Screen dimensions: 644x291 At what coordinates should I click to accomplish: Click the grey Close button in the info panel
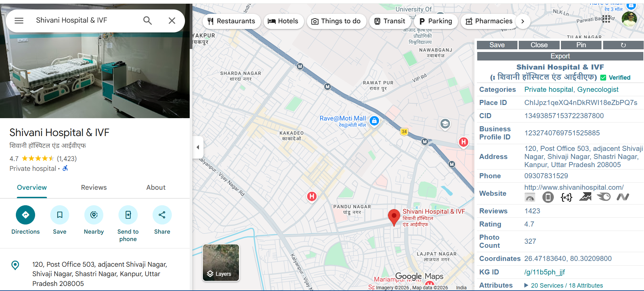[539, 45]
